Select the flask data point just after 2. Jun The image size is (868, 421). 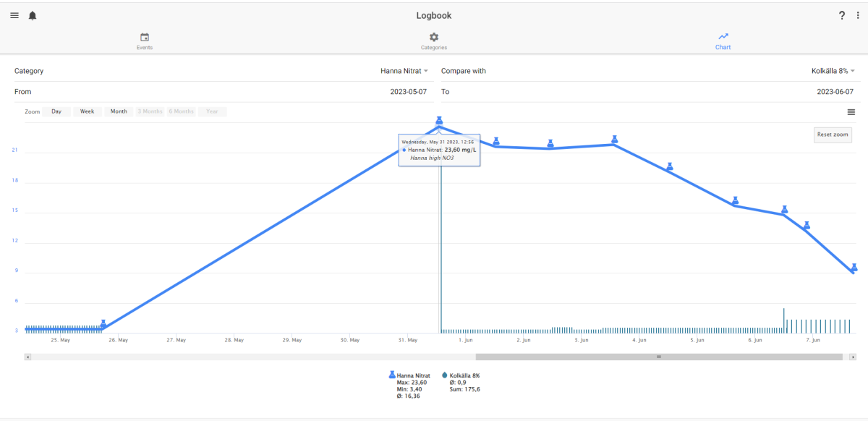pos(550,143)
